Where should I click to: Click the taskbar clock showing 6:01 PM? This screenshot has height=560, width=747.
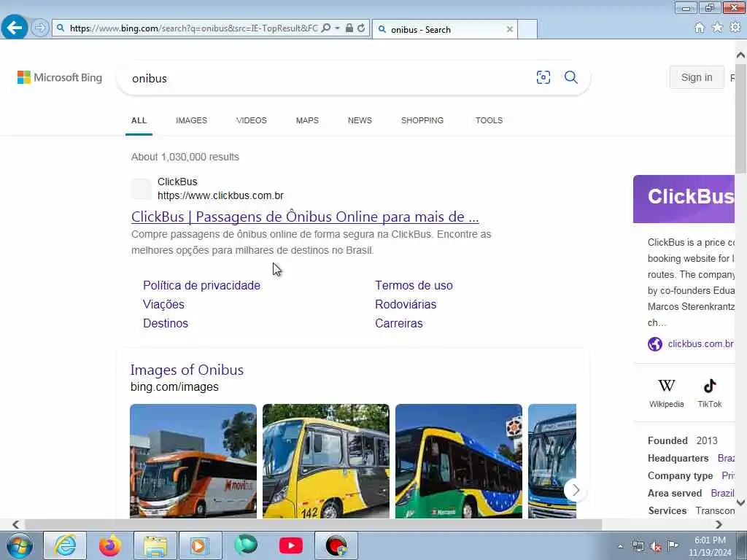coord(710,547)
